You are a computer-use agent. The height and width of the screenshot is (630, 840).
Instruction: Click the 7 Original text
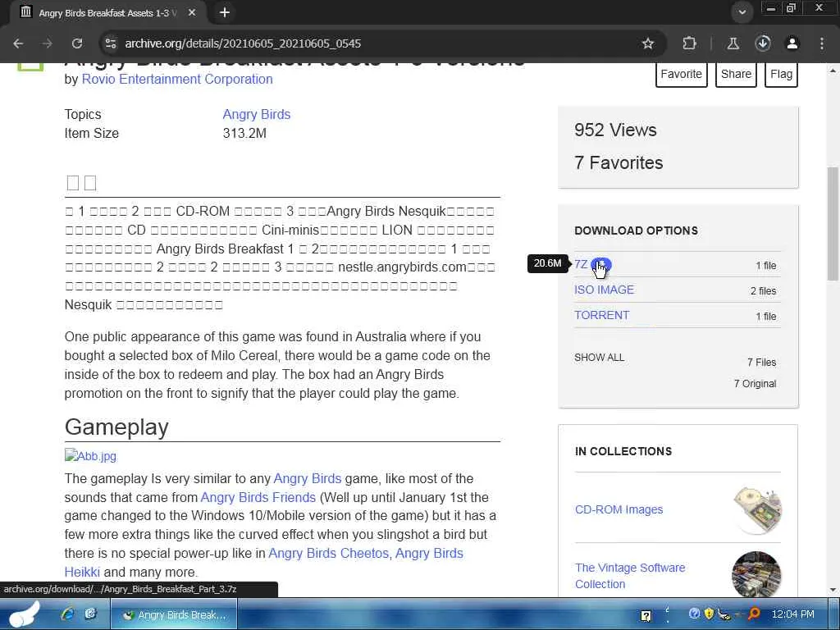[755, 384]
